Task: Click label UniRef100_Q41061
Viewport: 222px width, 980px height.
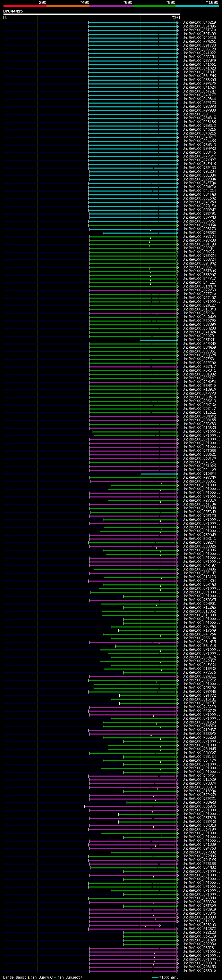Action: point(199,65)
